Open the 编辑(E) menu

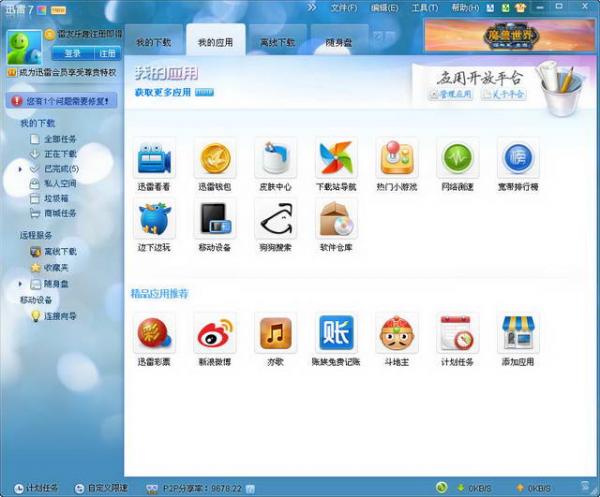click(385, 8)
